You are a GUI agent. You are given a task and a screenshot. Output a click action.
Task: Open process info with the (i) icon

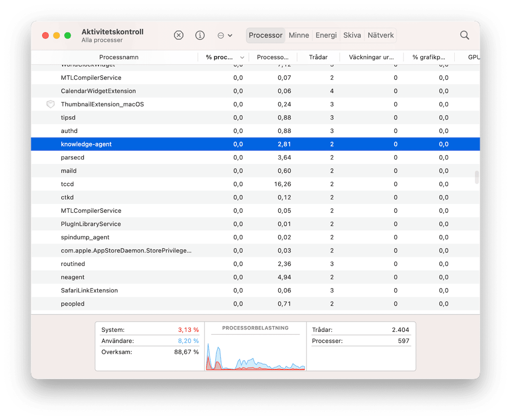(x=200, y=35)
